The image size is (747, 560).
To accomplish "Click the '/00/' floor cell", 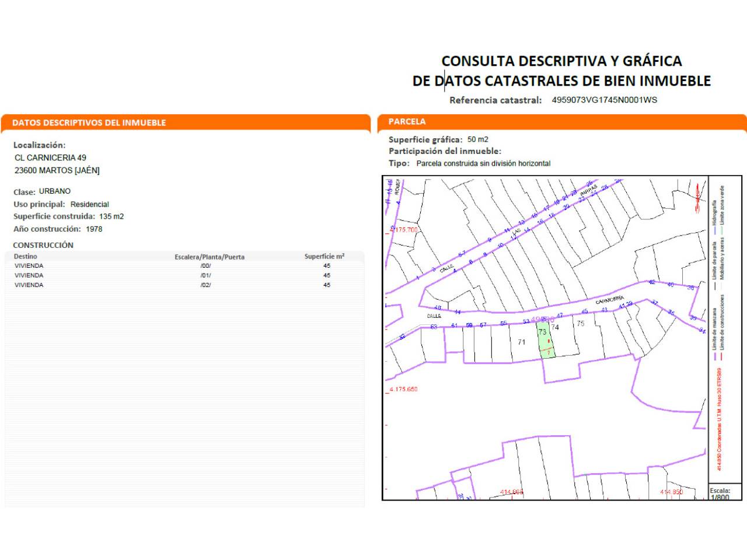I will [x=205, y=265].
